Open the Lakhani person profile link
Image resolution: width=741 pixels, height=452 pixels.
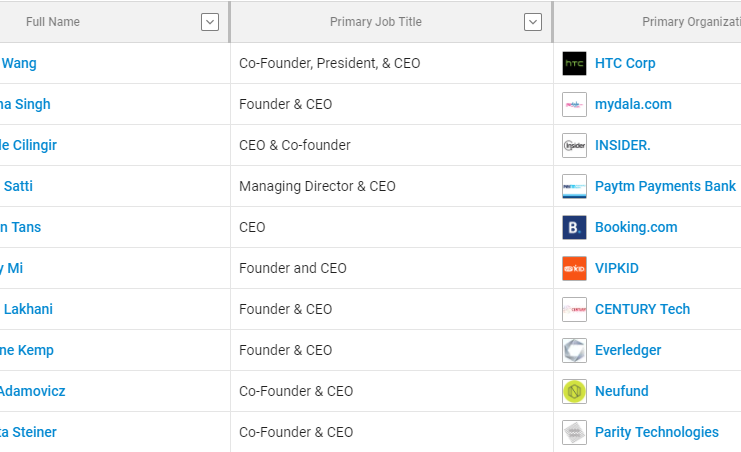coord(26,309)
